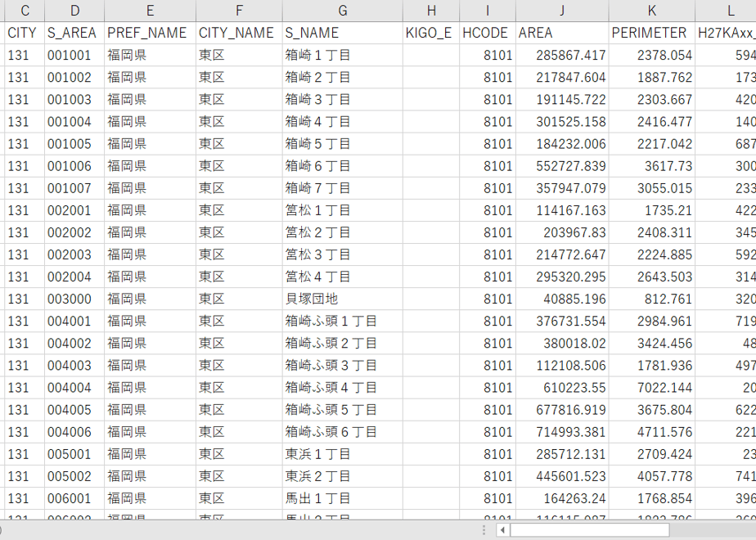
Task: Select AREA value 217847.604
Action: (x=562, y=77)
